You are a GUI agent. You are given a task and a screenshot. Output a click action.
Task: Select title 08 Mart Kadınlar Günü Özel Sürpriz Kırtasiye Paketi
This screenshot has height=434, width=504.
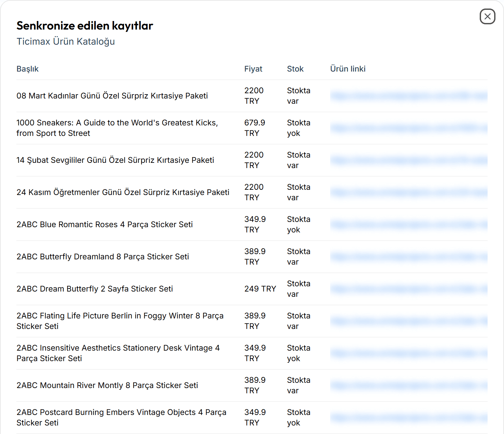(x=112, y=96)
